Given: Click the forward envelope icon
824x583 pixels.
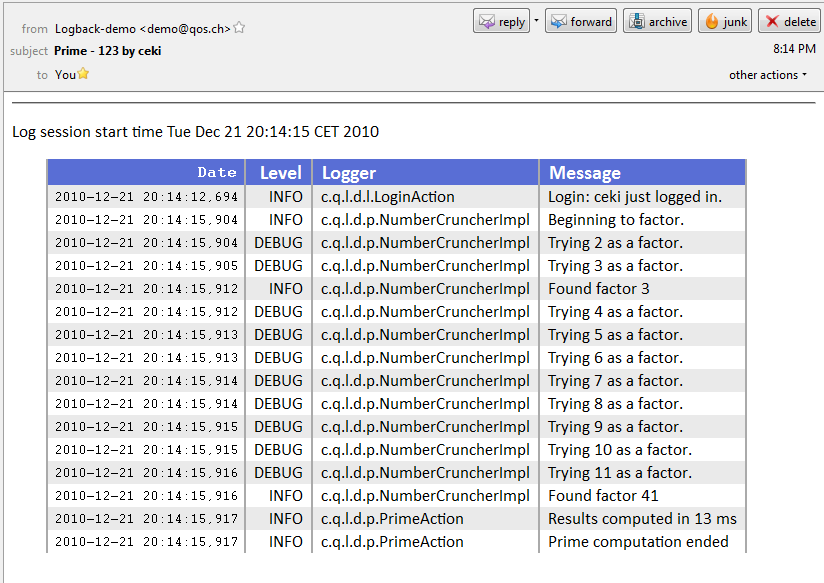Looking at the screenshot, I should pos(558,22).
